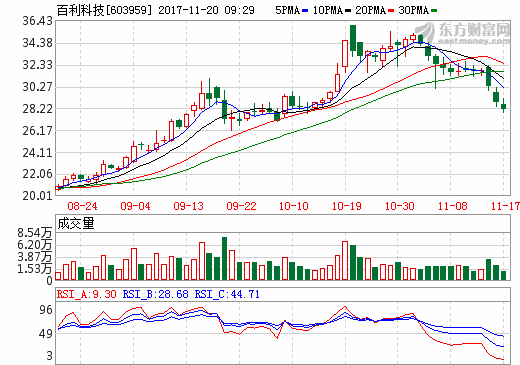Image resolution: width=520 pixels, height=365 pixels.
Task: Click the RSI_C:44.71 indicator value
Action: [x=227, y=294]
